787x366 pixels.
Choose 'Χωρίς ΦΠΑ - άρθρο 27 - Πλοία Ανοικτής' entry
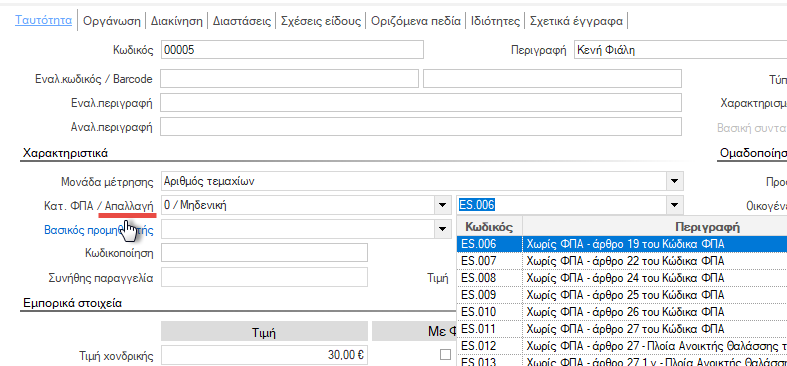click(657, 346)
